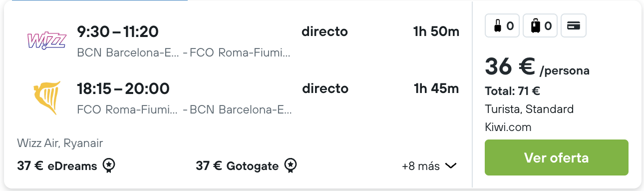Screen dimensions: 644x191
Task: Open the green Ver oferta button
Action: point(556,157)
